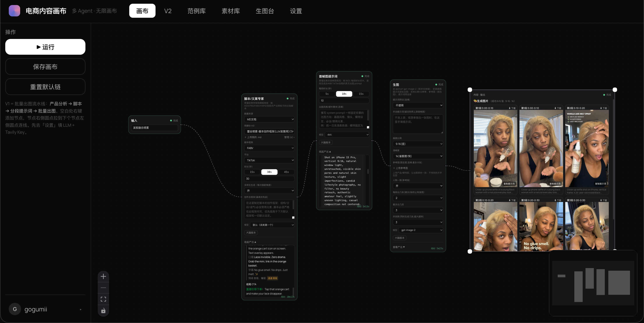Screen dimensions: 644x323
Task: Download the No glue smell 第3段 image
Action: pyautogui.click(x=558, y=200)
